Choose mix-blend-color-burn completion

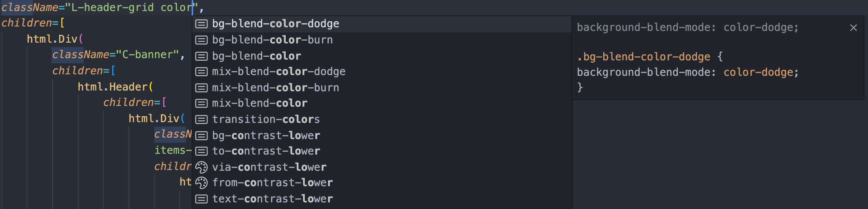tap(382, 88)
